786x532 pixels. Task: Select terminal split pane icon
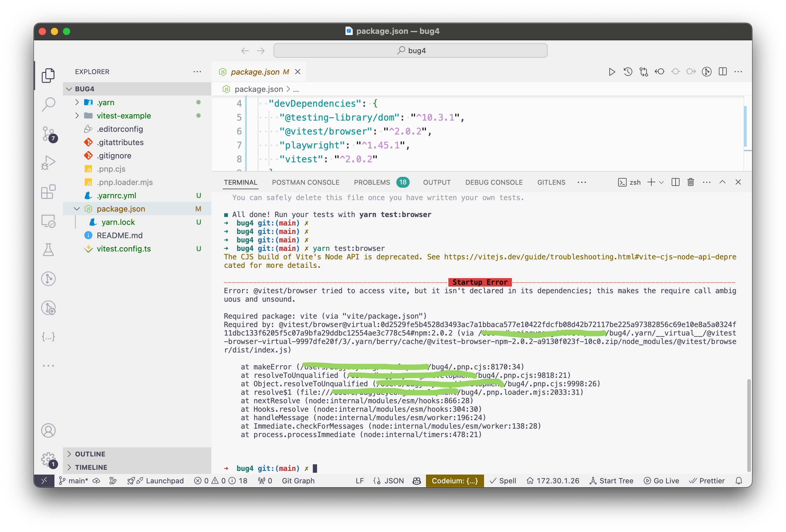tap(674, 182)
